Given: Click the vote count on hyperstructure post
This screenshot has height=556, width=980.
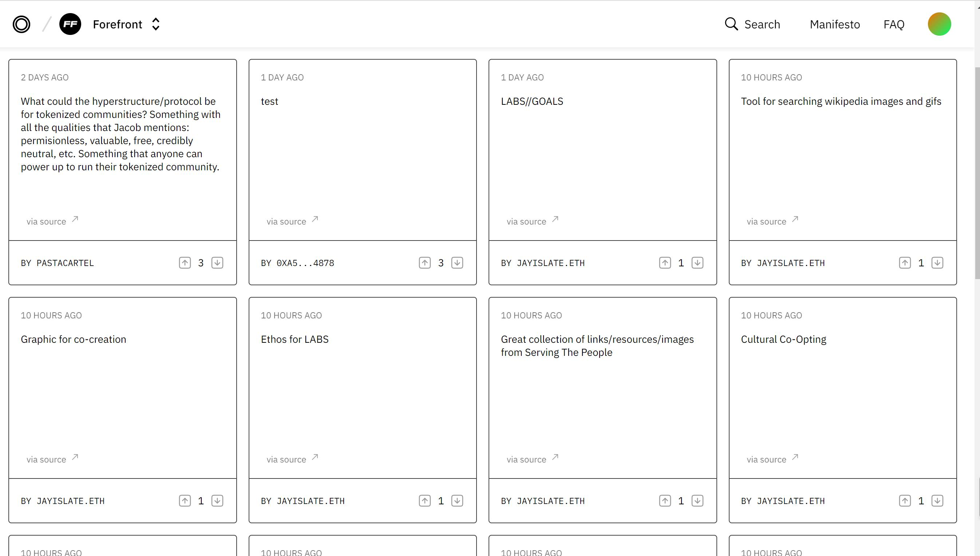Looking at the screenshot, I should pos(201,263).
